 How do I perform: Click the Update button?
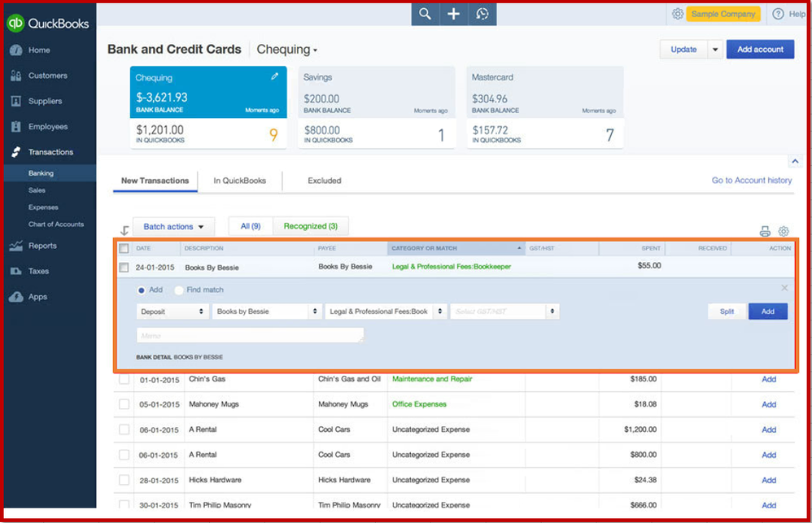683,50
